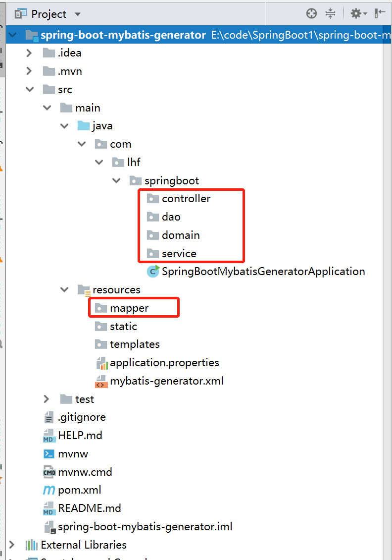Screen dimensions: 392x560
Task: Select the java folder label
Action: (102, 126)
